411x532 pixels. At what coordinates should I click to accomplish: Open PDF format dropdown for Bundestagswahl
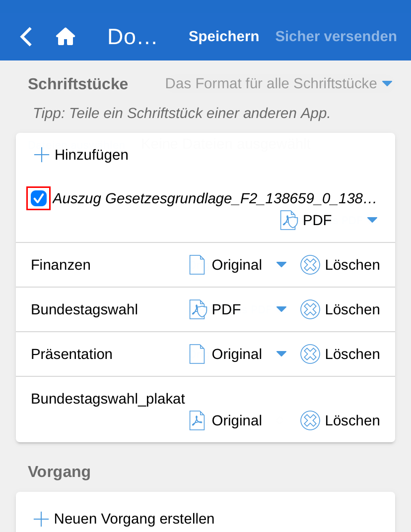click(x=281, y=309)
